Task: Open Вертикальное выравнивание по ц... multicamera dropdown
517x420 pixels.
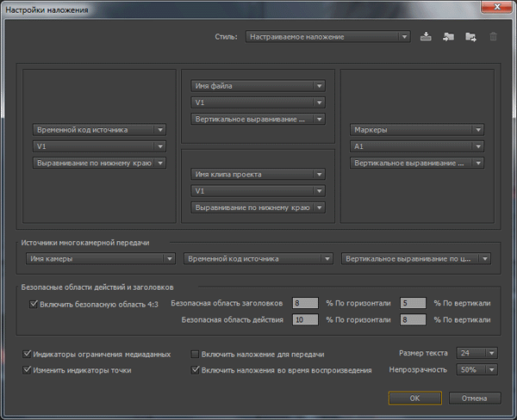Action: (x=416, y=258)
